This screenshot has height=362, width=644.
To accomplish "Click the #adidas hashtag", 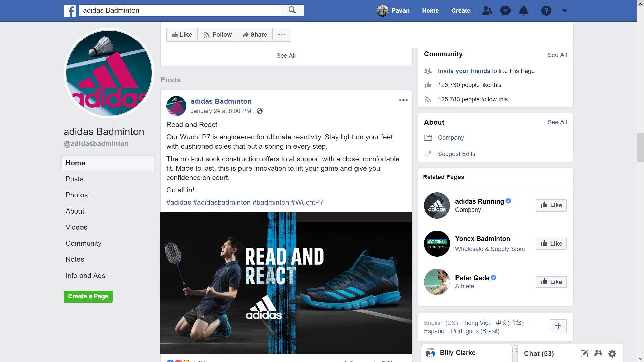I will pos(178,202).
